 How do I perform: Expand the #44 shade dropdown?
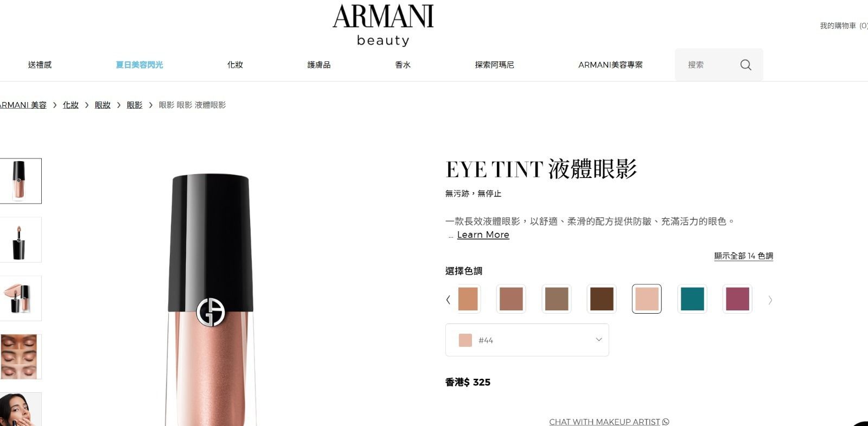[x=527, y=340]
